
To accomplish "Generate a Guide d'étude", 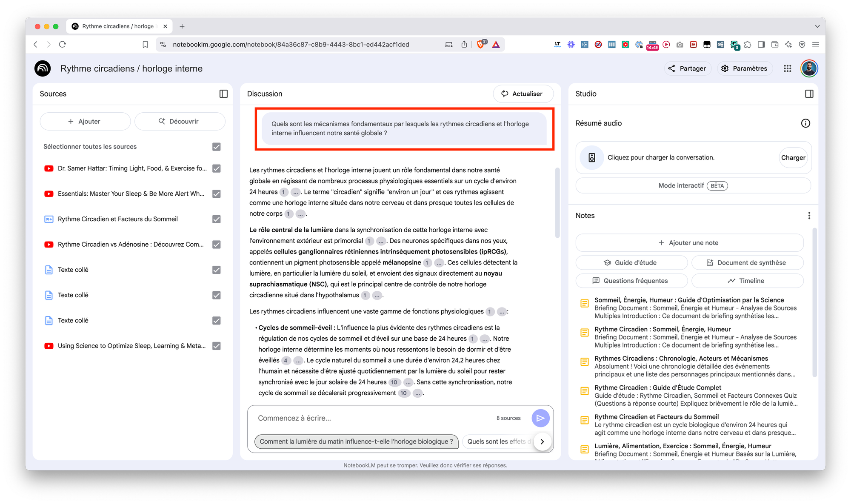I will coord(631,263).
